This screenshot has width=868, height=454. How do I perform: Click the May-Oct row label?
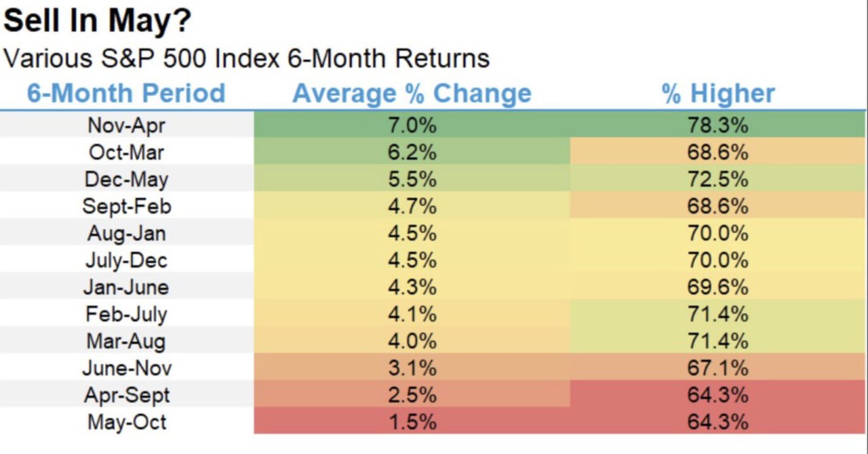(x=127, y=422)
